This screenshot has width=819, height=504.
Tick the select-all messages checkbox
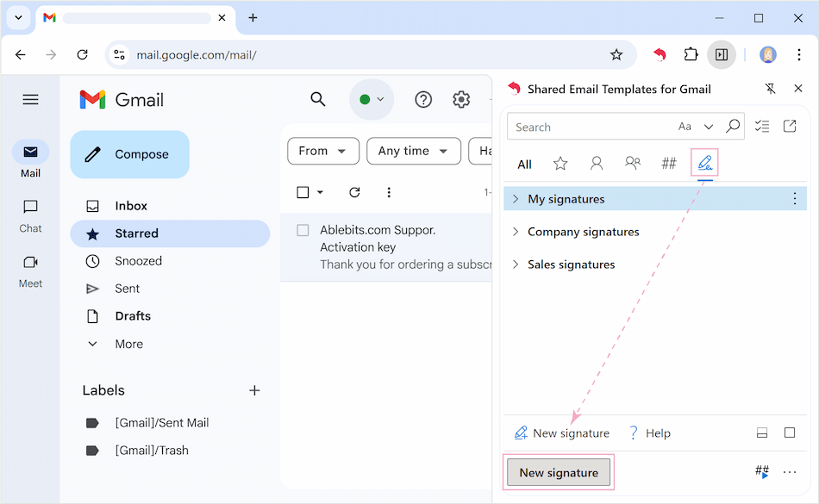coord(303,192)
